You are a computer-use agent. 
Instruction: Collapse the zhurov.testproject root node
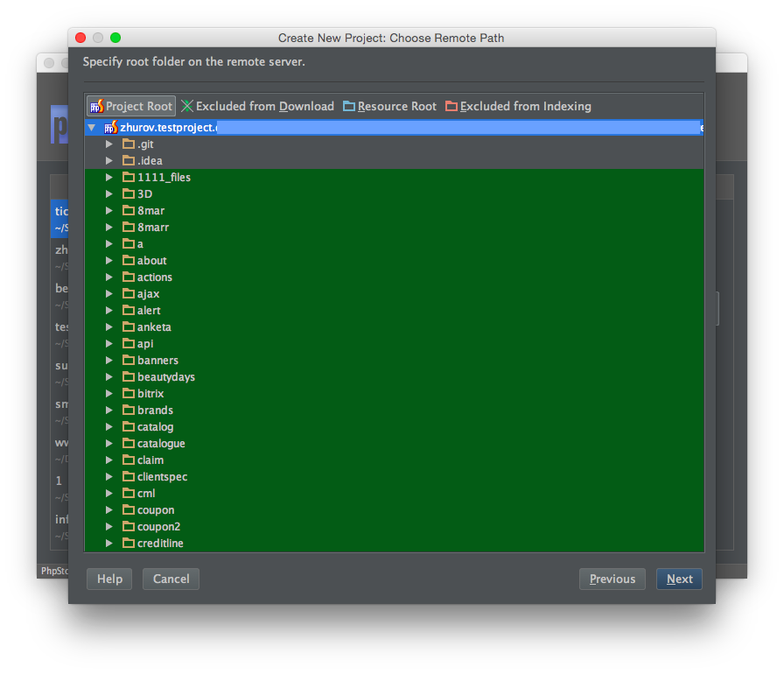(x=92, y=128)
